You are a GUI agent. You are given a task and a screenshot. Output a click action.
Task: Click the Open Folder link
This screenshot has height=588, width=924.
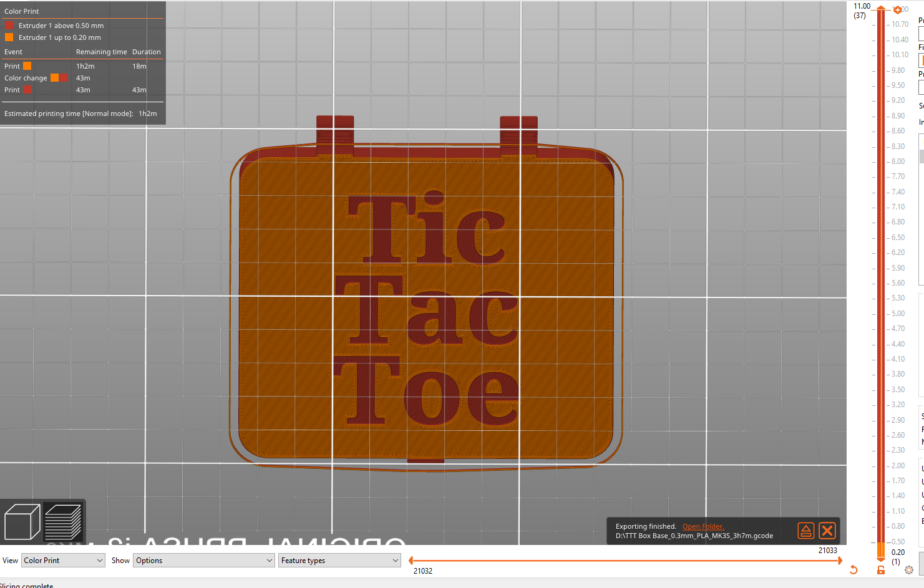click(703, 526)
